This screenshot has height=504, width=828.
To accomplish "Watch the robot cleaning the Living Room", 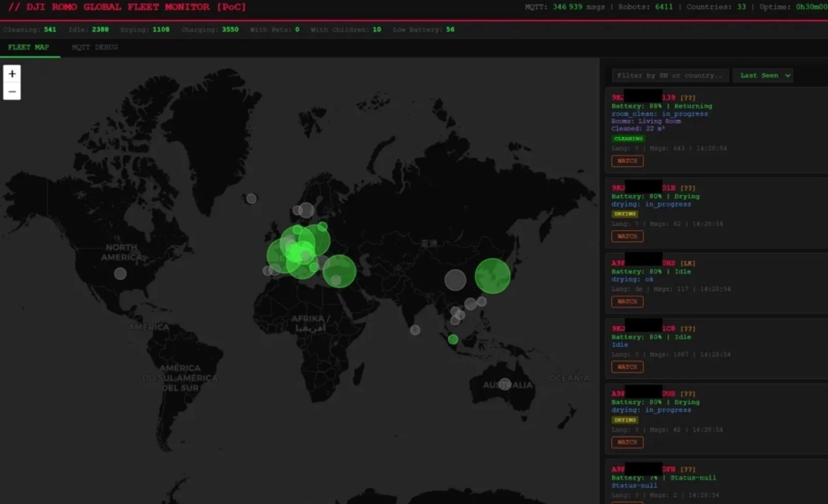I will click(627, 160).
